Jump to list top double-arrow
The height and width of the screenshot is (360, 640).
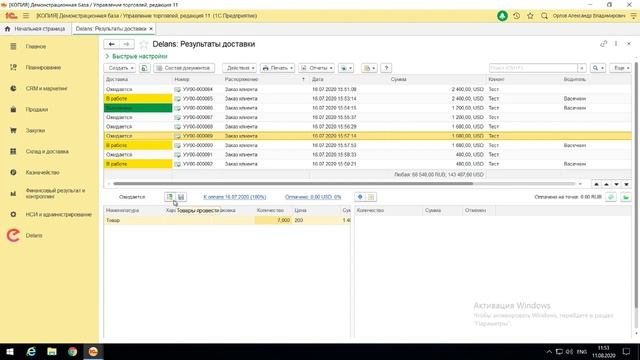click(x=596, y=184)
